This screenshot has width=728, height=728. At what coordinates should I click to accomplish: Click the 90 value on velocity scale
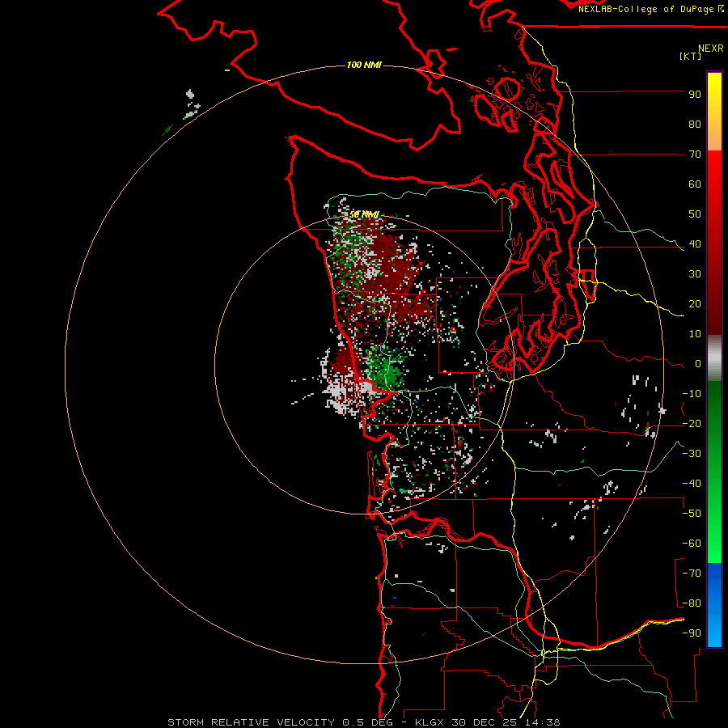point(695,95)
